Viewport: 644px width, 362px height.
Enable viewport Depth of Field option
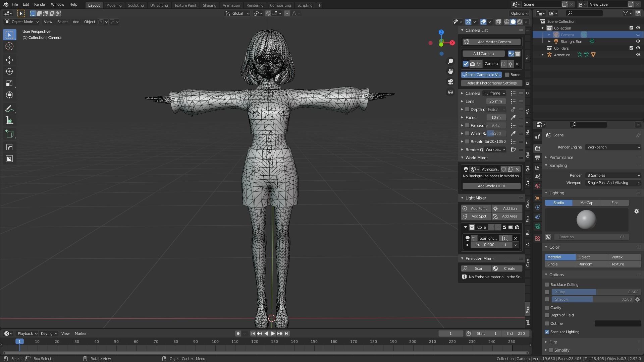(x=547, y=315)
